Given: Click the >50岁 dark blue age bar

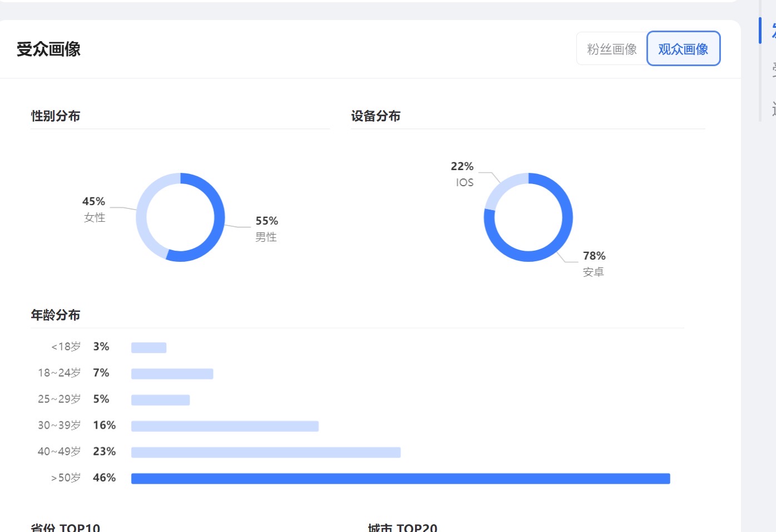Looking at the screenshot, I should tap(401, 479).
